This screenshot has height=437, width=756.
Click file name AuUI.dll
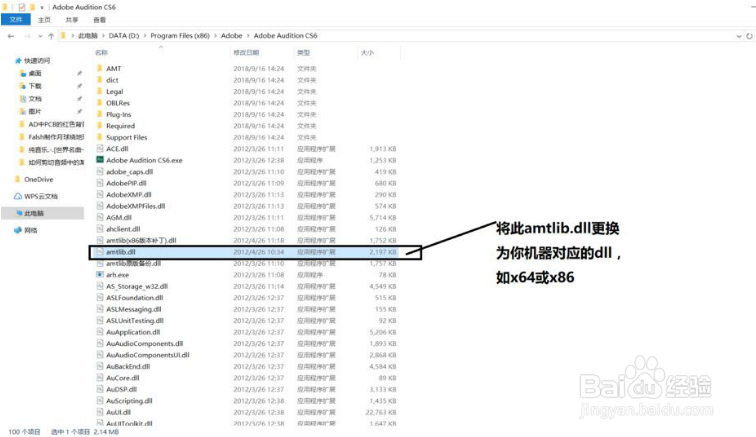119,412
